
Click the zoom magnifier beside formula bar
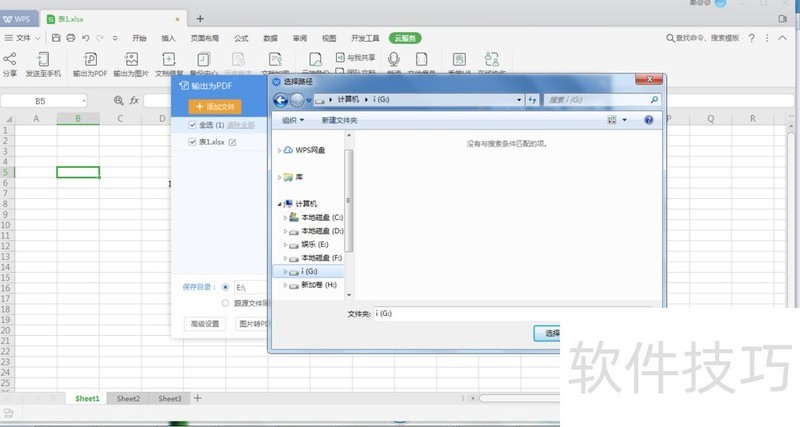pyautogui.click(x=119, y=101)
